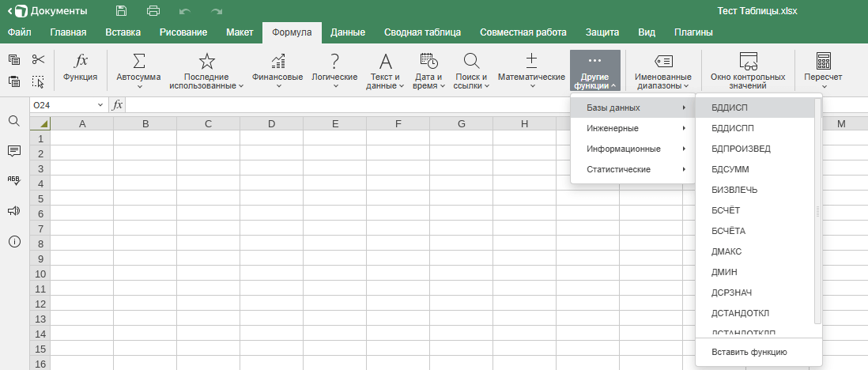868x370 pixels.
Task: Click the Copy icon
Action: pos(14,59)
